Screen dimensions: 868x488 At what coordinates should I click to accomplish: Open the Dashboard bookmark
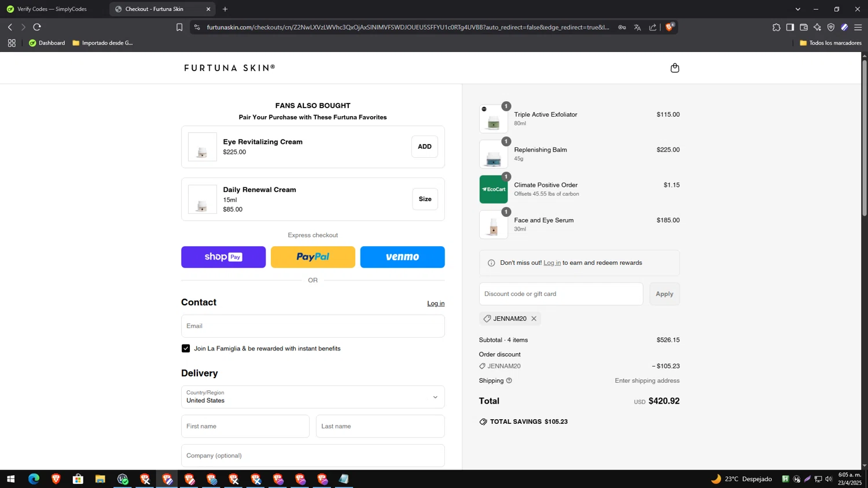(47, 43)
